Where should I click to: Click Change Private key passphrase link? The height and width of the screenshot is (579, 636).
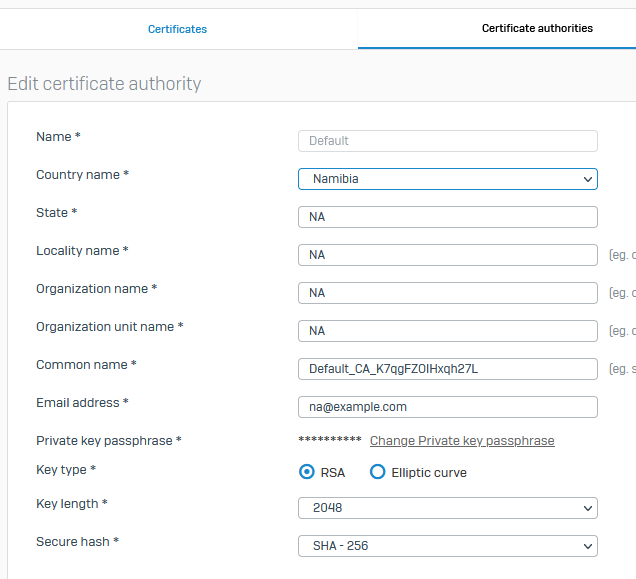tap(462, 441)
